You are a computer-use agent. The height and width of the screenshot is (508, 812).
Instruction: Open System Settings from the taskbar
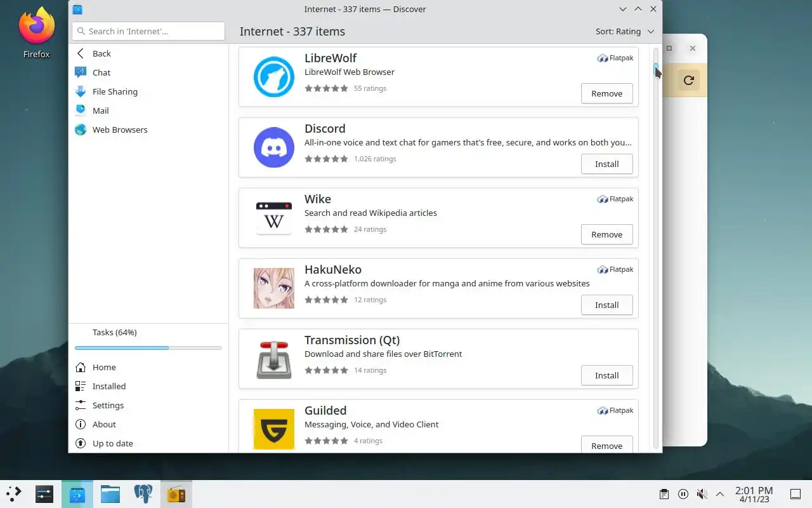tap(44, 494)
